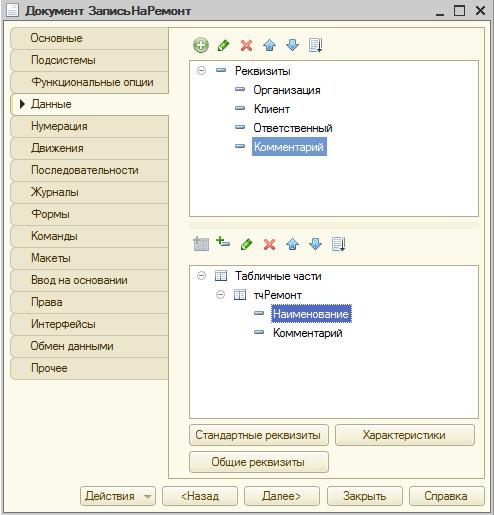
Task: Move attribute down with upper toolbar arrow
Action: 292,45
